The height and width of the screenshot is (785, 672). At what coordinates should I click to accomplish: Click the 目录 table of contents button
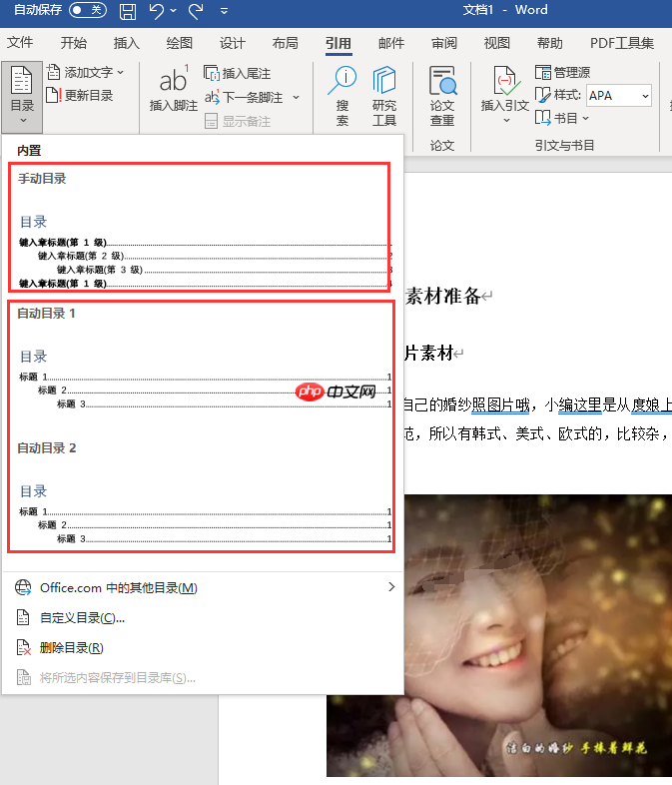tap(22, 96)
